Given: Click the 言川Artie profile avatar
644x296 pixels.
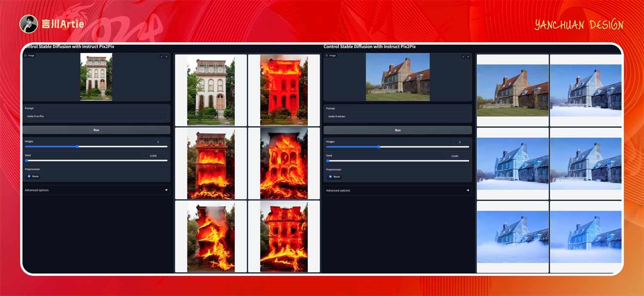Looking at the screenshot, I should [x=28, y=24].
